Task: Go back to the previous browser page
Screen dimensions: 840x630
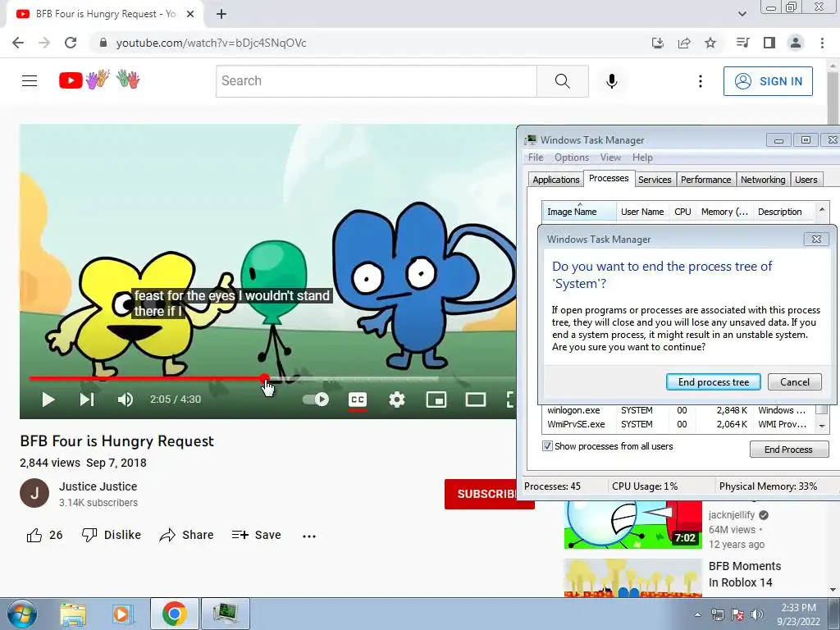Action: (18, 43)
